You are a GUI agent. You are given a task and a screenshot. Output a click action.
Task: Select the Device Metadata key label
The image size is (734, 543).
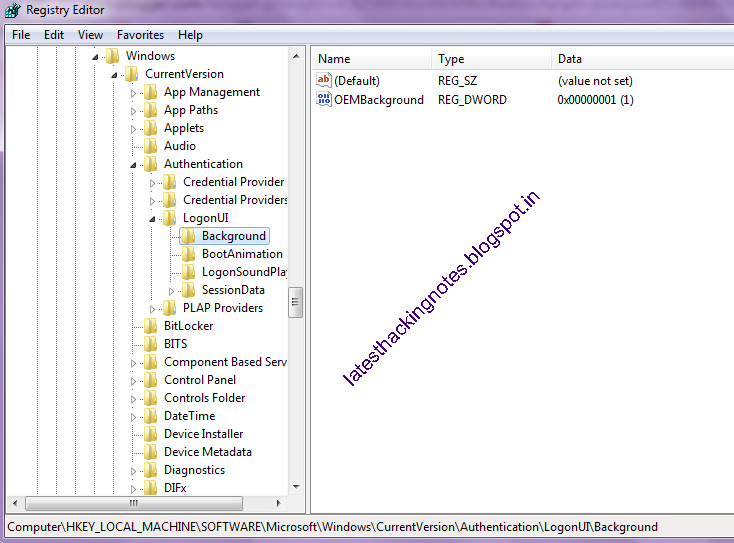click(208, 452)
